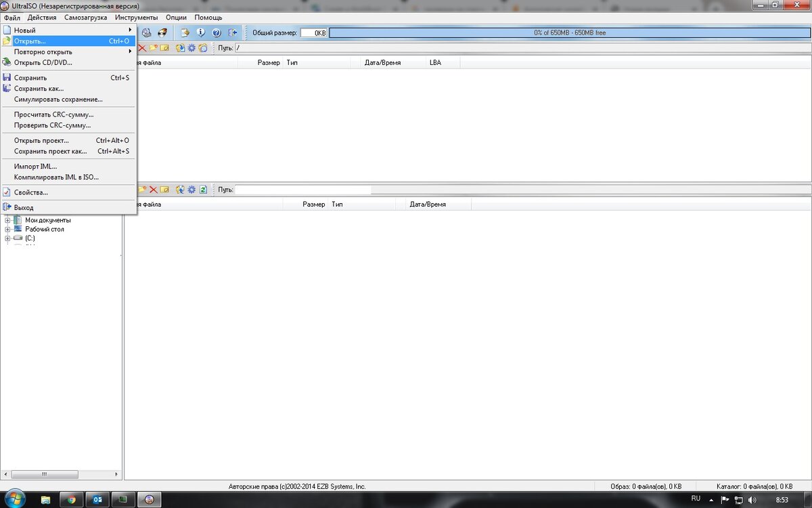812x508 pixels.
Task: Click the green refresh icon in lower pane toolbar
Action: 203,190
